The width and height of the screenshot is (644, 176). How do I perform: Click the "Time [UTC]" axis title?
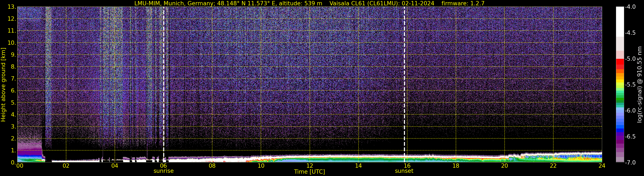310,172
